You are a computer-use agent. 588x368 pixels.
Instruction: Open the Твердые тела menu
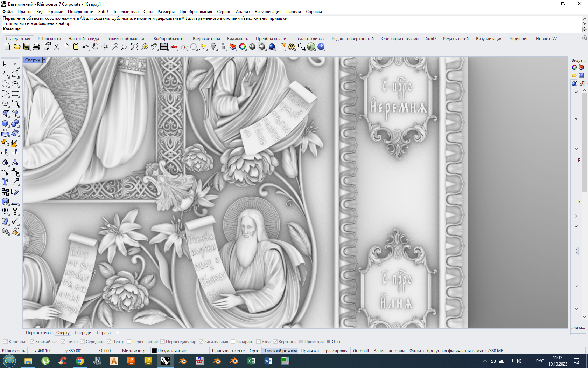(x=126, y=12)
